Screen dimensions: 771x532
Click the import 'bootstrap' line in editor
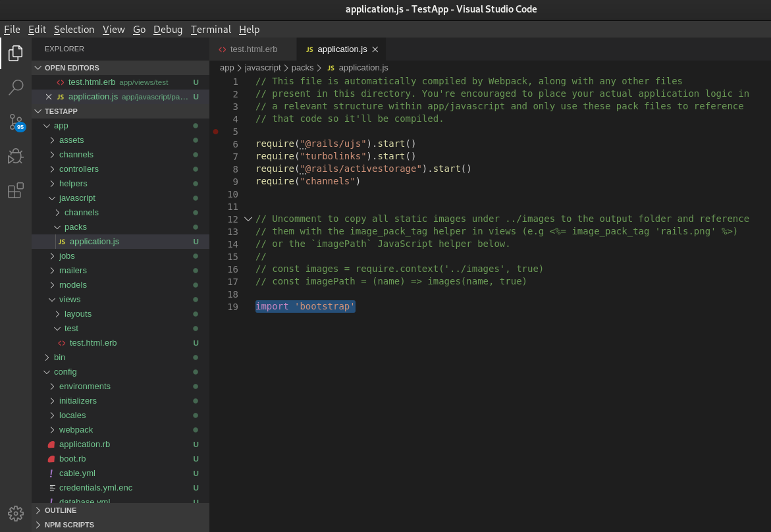click(305, 306)
